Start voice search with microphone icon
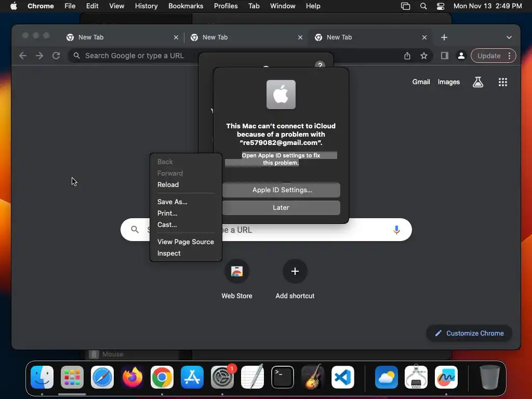 pyautogui.click(x=396, y=230)
